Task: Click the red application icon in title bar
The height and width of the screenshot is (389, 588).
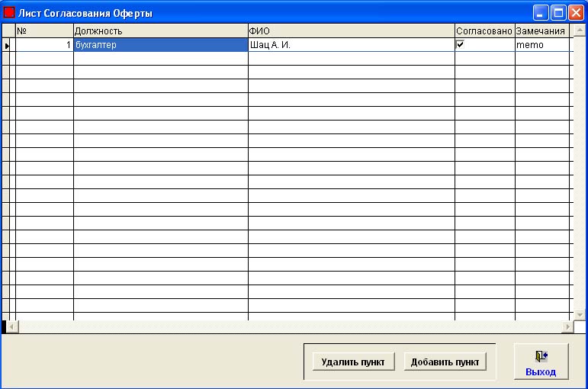Action: click(9, 13)
